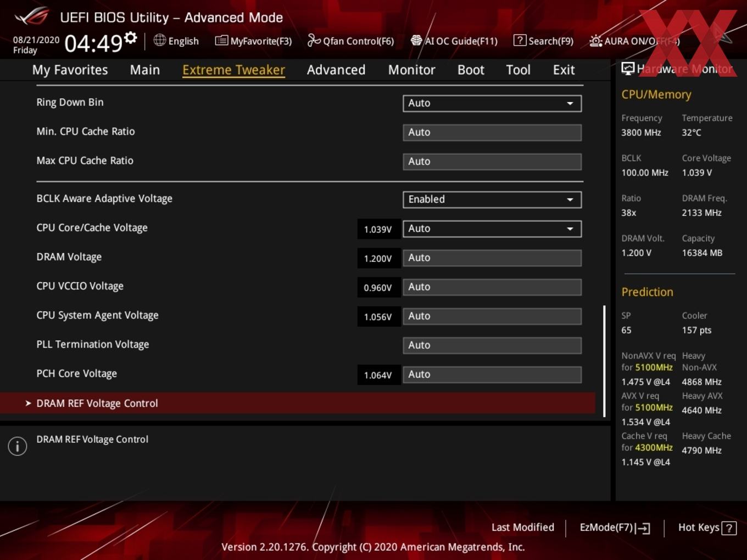Select the Extreme Tweaker tab
The image size is (747, 560).
[x=233, y=70]
